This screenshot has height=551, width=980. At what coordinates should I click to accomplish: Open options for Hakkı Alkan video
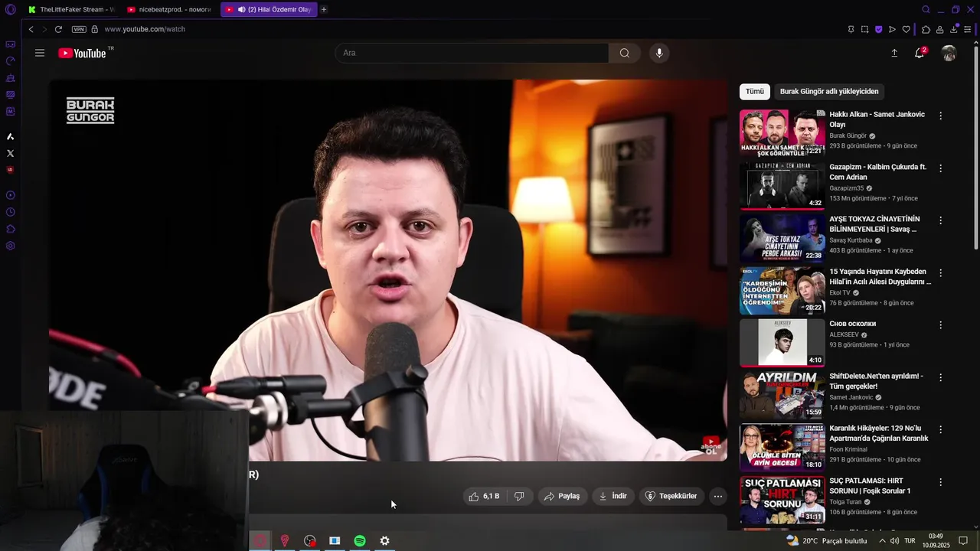(941, 116)
